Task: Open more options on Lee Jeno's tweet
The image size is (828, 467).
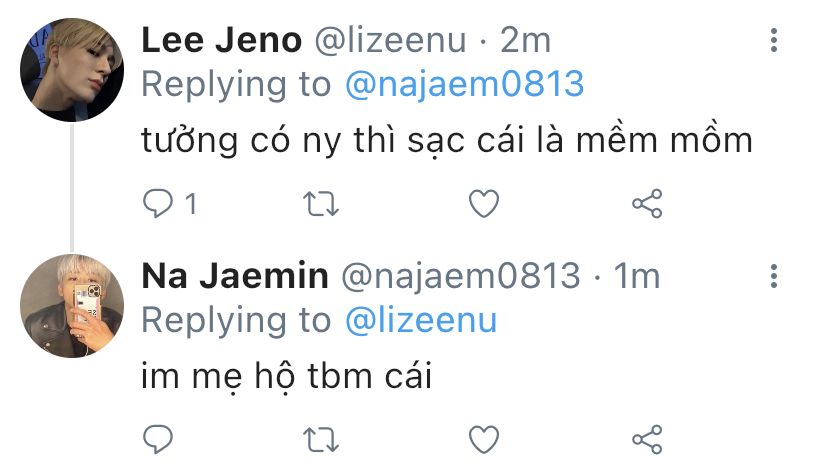Action: click(x=774, y=40)
